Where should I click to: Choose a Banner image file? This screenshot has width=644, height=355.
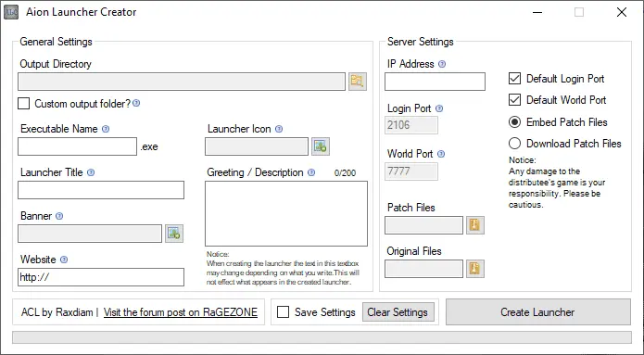174,234
